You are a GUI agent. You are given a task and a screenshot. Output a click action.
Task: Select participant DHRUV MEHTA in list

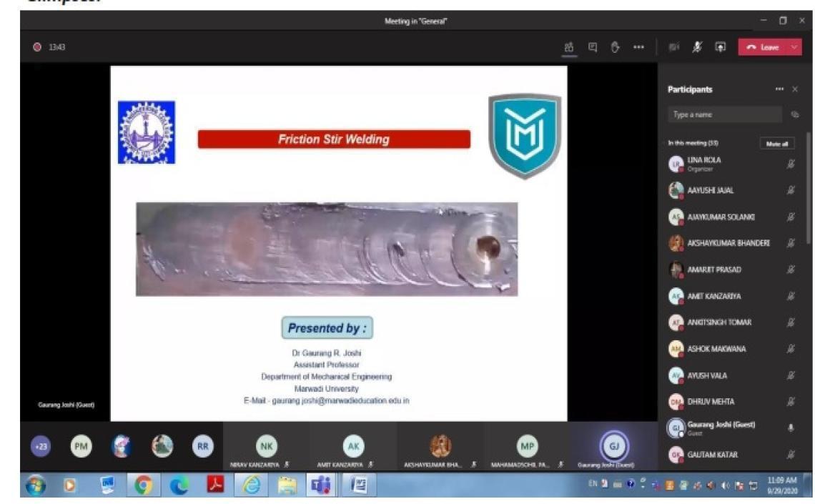coord(733,402)
